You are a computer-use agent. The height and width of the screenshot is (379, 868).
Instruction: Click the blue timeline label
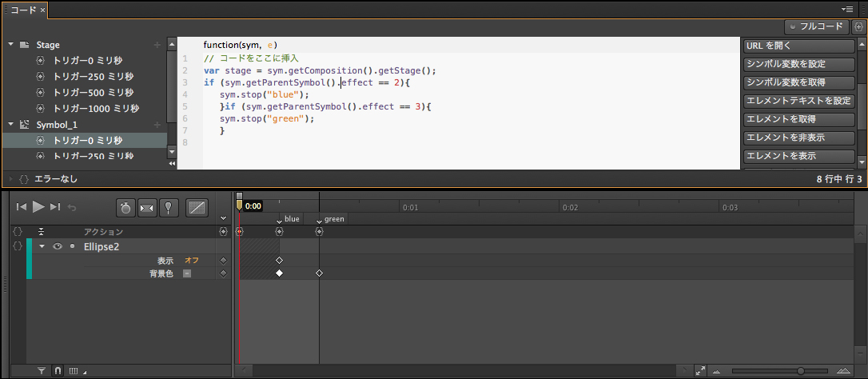[x=292, y=219]
